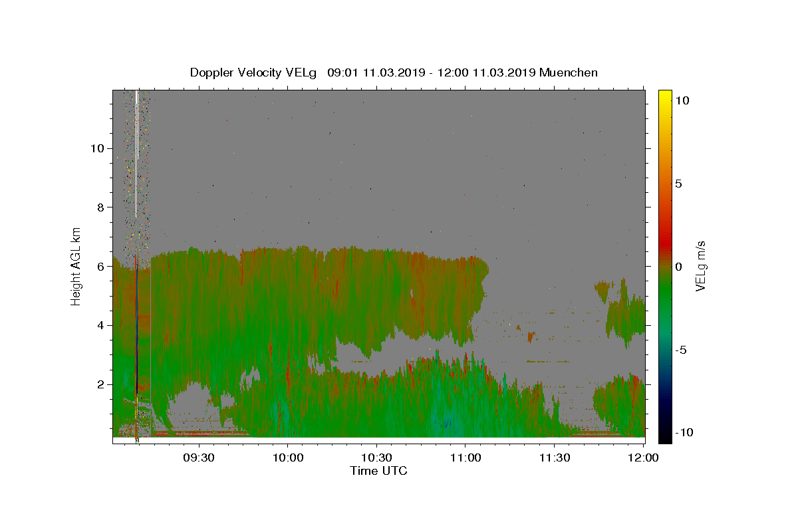Click the yellow top of the colorbar
Viewport: 798px width, 532px height.
coord(665,96)
